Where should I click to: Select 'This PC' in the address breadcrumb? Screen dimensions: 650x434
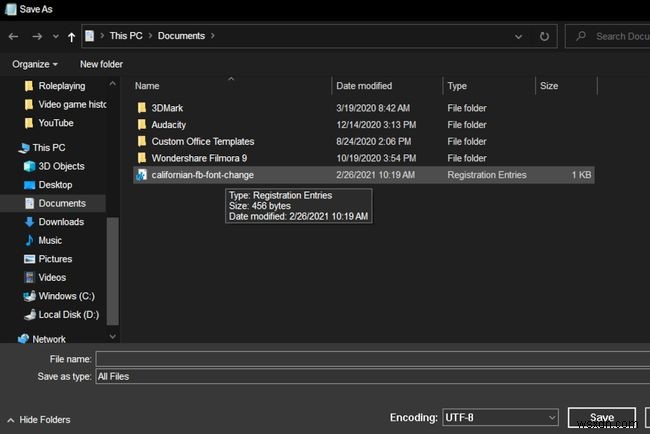(126, 36)
